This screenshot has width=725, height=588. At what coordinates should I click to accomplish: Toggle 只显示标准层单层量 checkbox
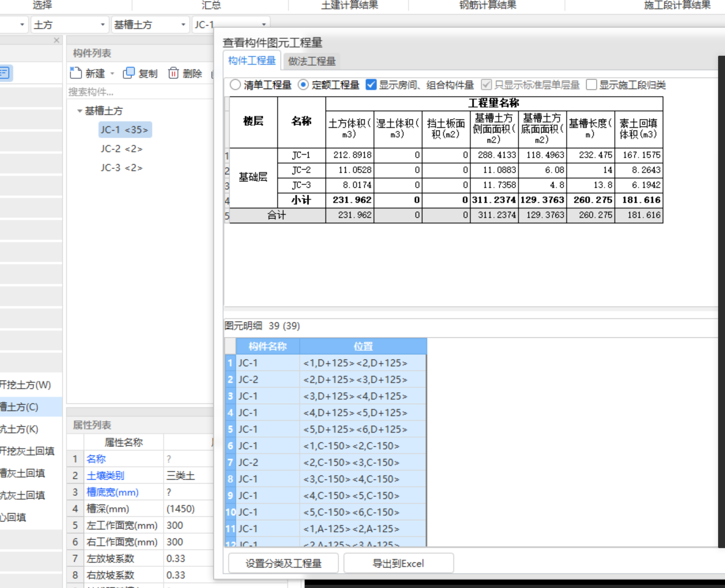point(486,85)
